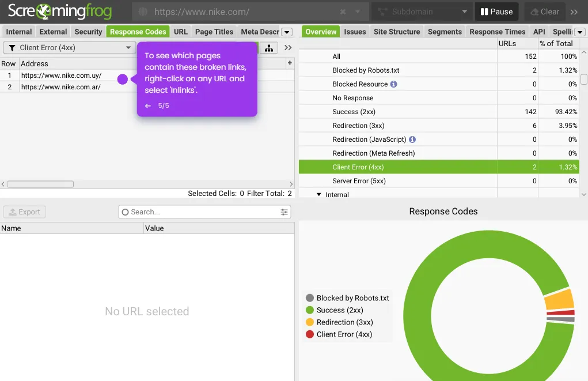Open the URL tab
588x381 pixels.
[x=181, y=32]
